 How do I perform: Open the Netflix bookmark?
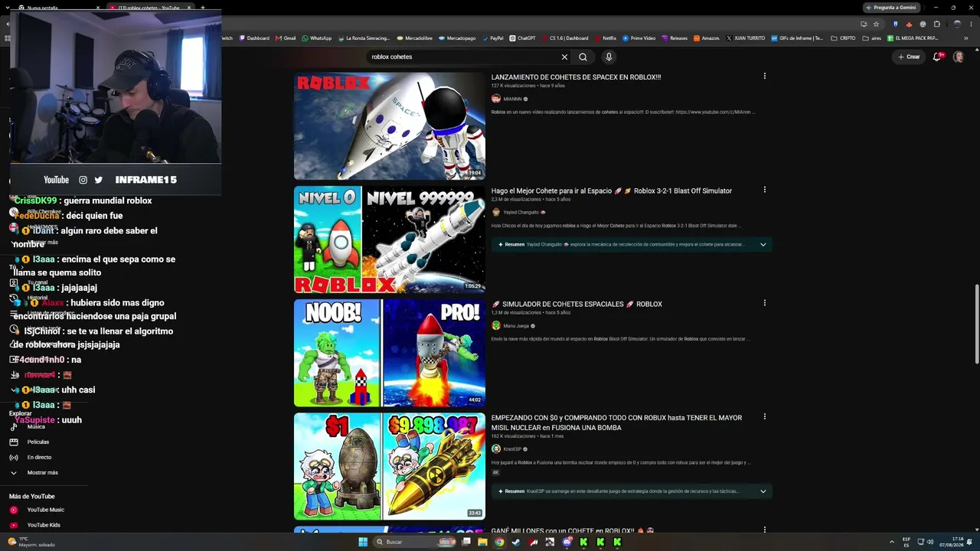[605, 38]
